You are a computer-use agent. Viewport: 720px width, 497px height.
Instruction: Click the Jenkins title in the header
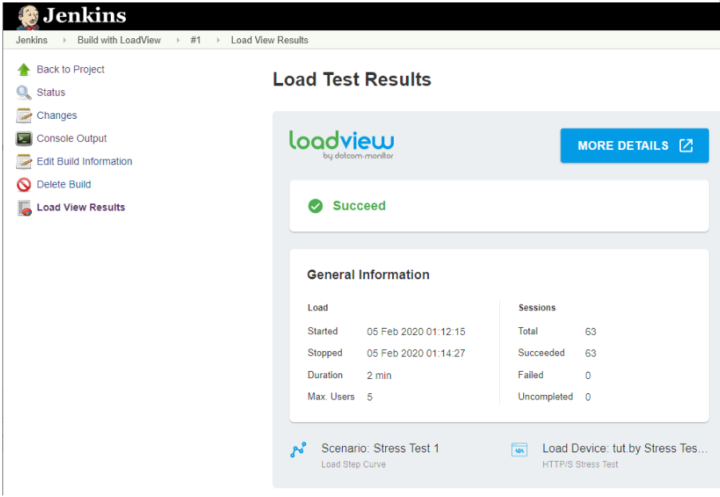(84, 16)
